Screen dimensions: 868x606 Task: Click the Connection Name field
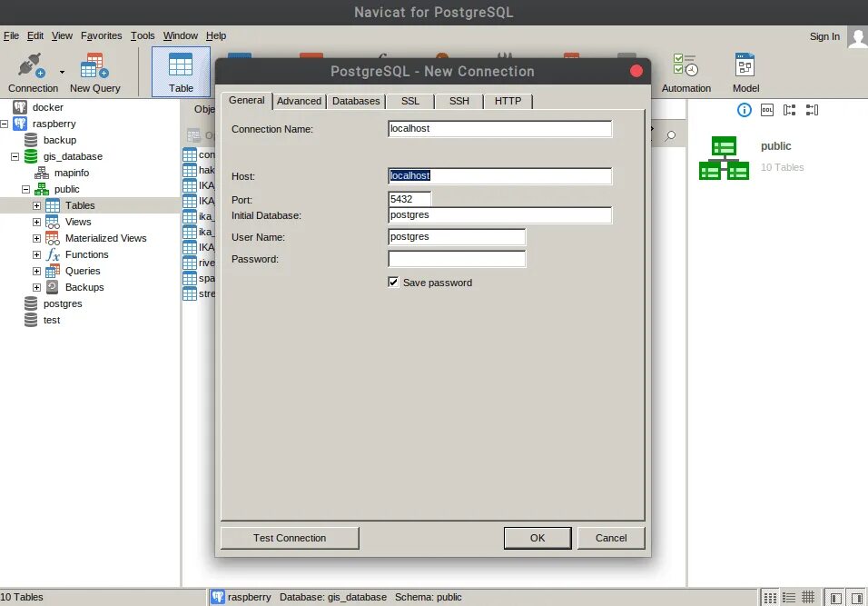click(500, 128)
